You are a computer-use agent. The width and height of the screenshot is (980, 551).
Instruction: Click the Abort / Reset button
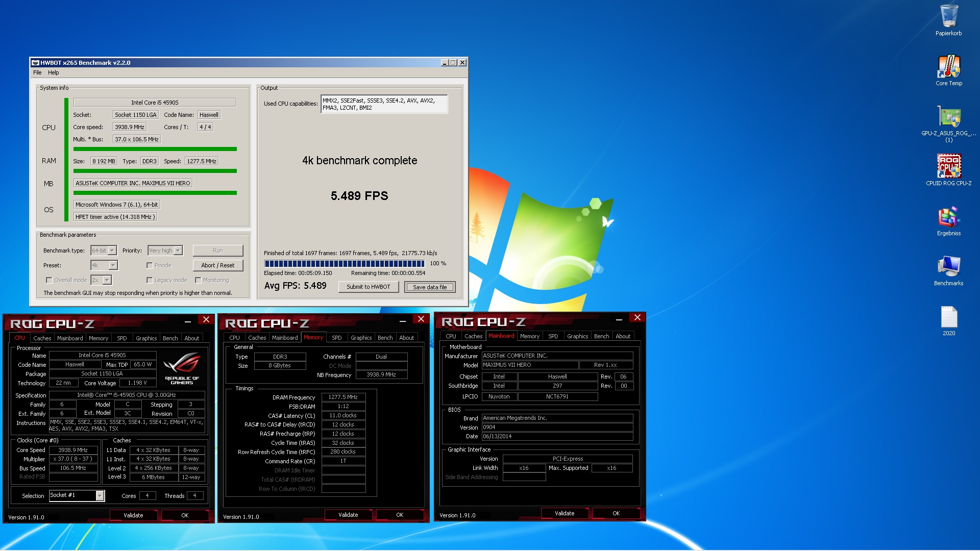[x=218, y=265]
